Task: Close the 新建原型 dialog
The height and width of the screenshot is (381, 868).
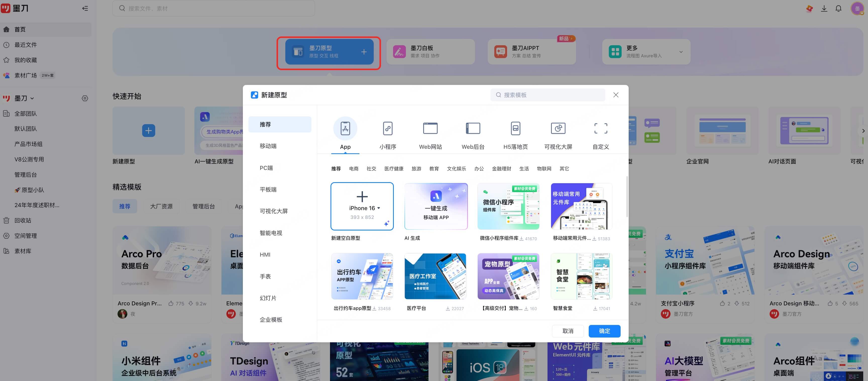Action: tap(616, 95)
